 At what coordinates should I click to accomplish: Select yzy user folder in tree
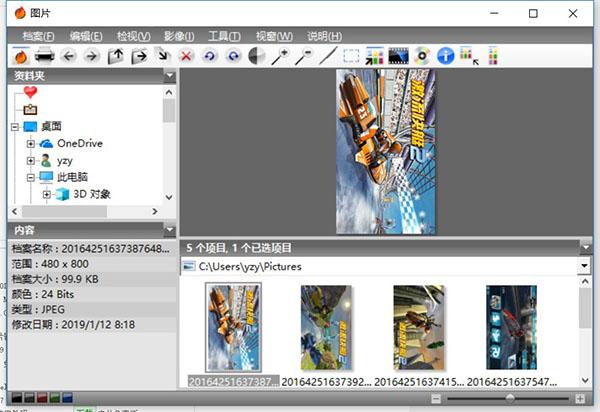coord(65,161)
